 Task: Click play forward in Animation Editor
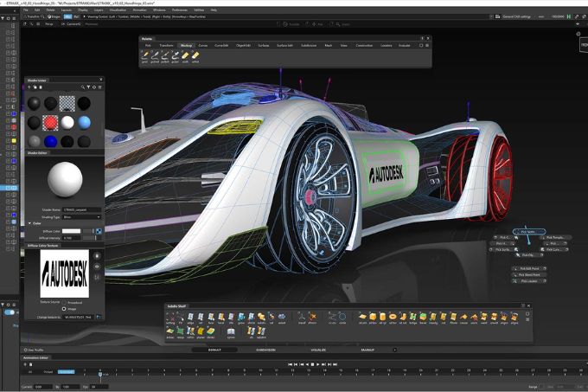click(x=318, y=364)
